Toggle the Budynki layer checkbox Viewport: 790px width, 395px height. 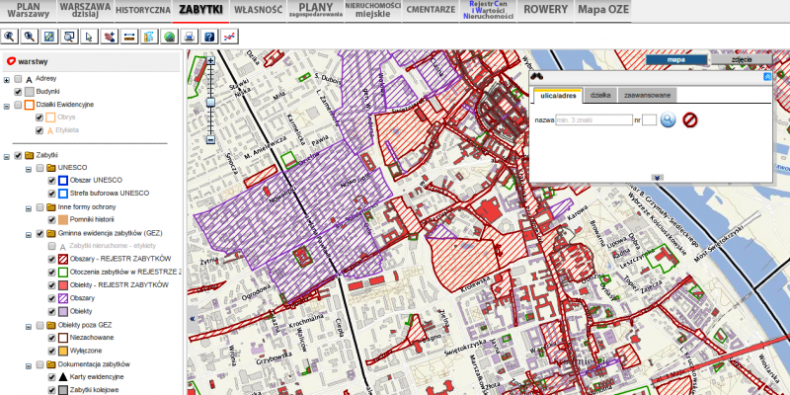(x=18, y=92)
